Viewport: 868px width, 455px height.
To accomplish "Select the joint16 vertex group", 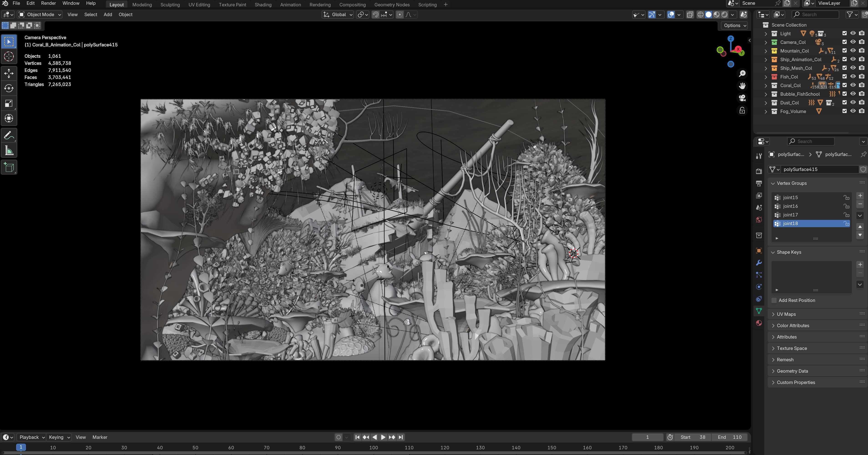I will [790, 206].
